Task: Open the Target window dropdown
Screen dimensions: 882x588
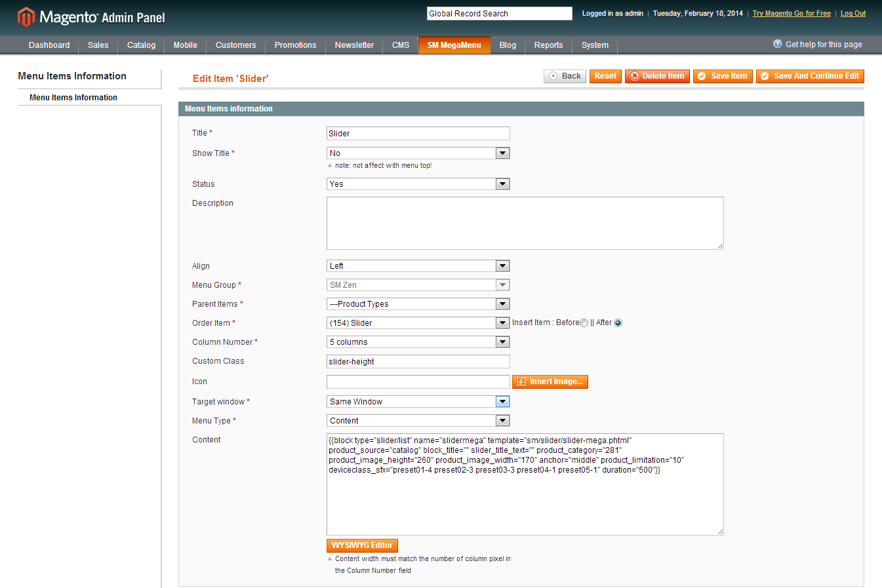Action: point(418,402)
